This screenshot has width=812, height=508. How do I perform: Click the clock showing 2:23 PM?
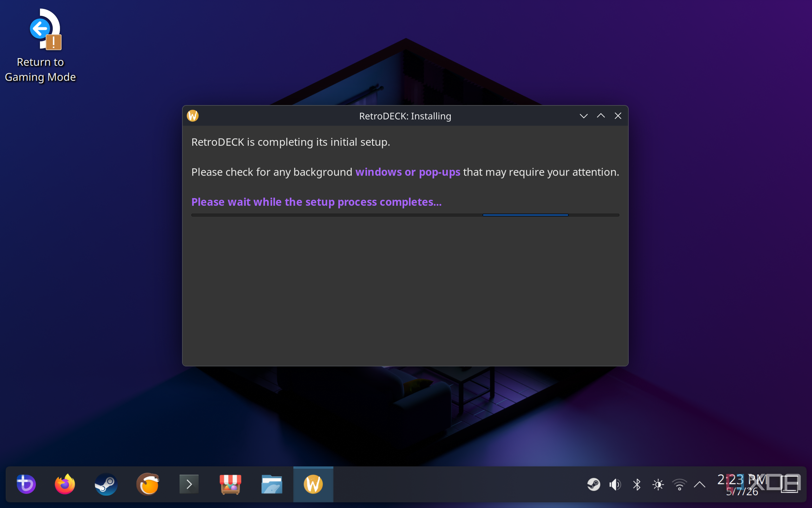[742, 485]
